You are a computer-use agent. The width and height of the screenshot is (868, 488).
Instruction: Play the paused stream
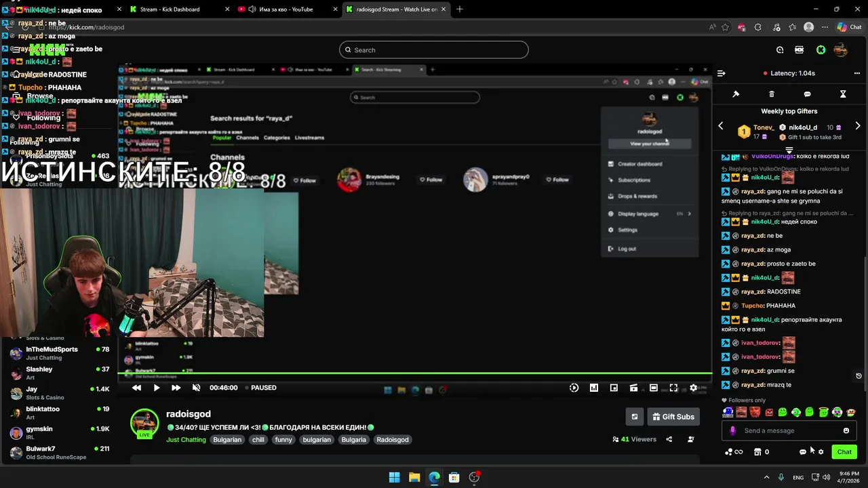(157, 388)
